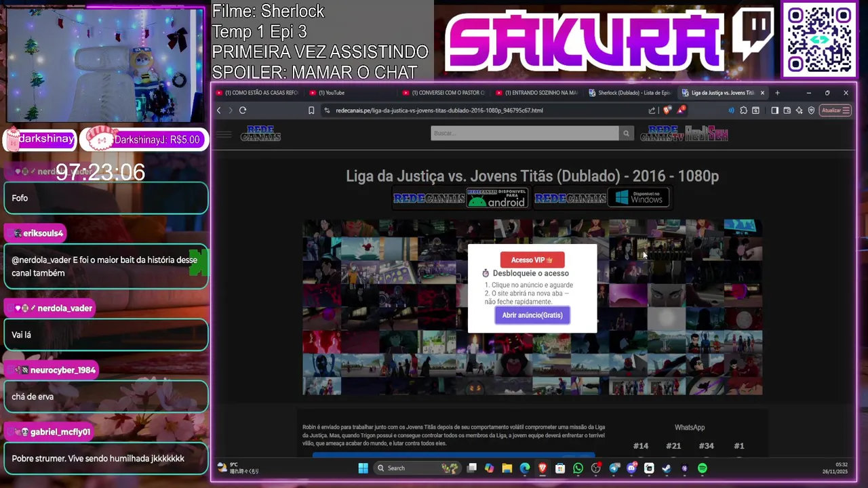Switch to 'ENTRANDO SOZINHO NA MA' tab
Image resolution: width=868 pixels, height=488 pixels.
[536, 93]
